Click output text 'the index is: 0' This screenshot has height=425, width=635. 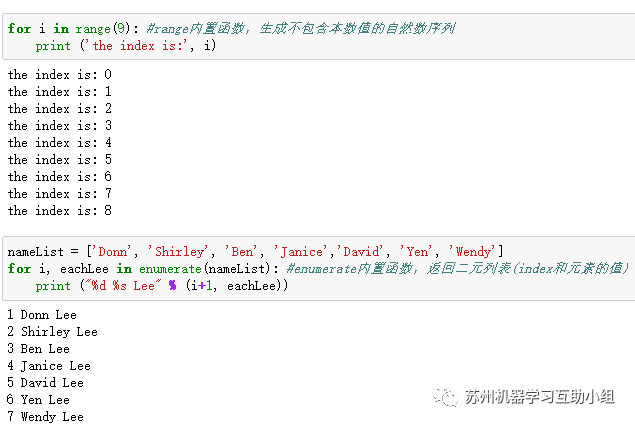(x=60, y=75)
